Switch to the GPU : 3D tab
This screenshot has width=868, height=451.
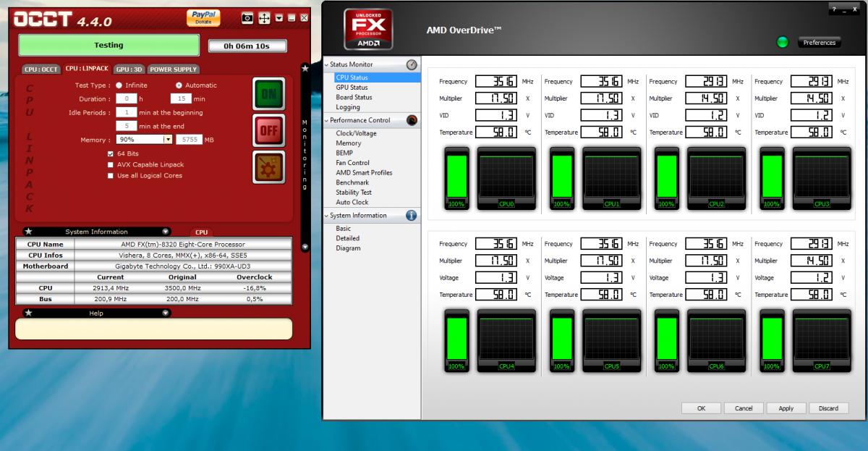pyautogui.click(x=129, y=69)
